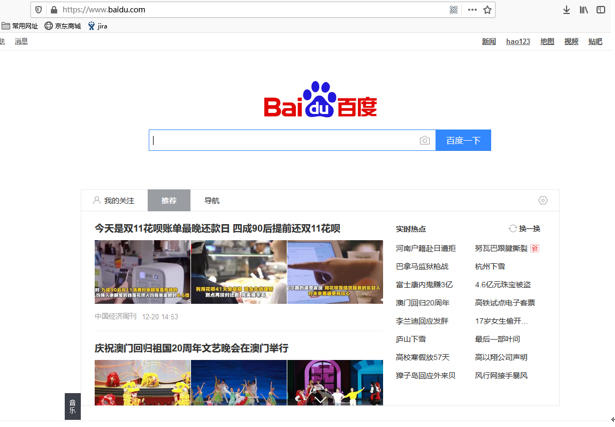
Task: Open the Firefox library icon
Action: coord(584,10)
